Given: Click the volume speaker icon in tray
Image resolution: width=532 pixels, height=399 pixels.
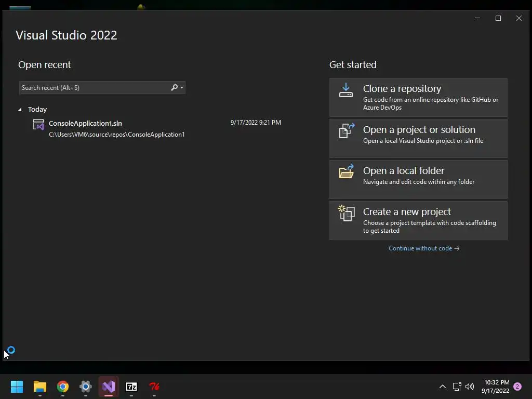Looking at the screenshot, I should pyautogui.click(x=470, y=387).
